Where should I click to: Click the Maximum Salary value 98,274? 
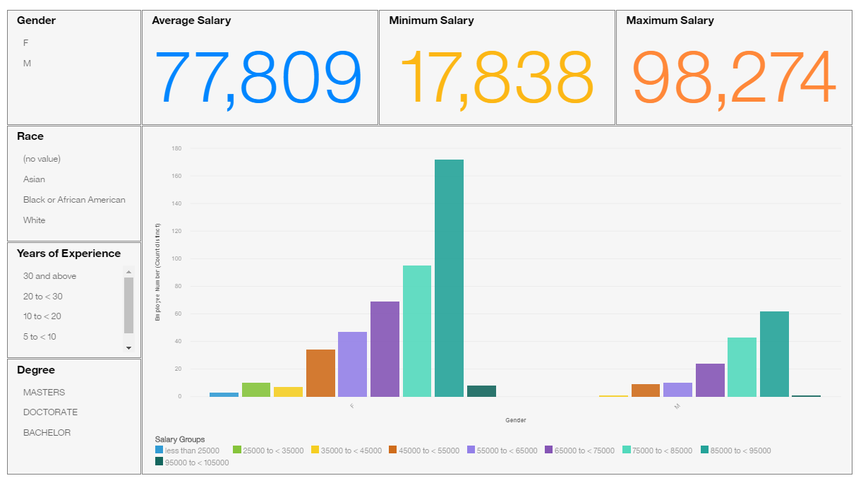[734, 77]
